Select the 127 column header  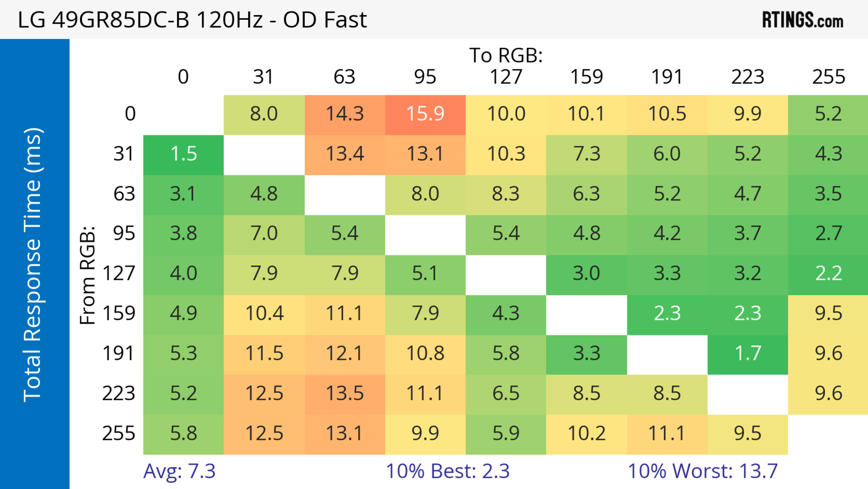click(506, 77)
